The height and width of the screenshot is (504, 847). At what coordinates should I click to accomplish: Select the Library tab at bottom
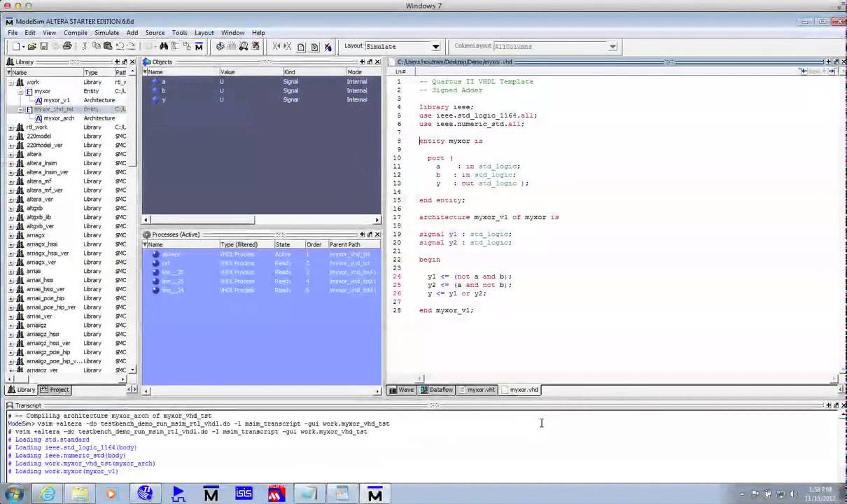point(22,390)
